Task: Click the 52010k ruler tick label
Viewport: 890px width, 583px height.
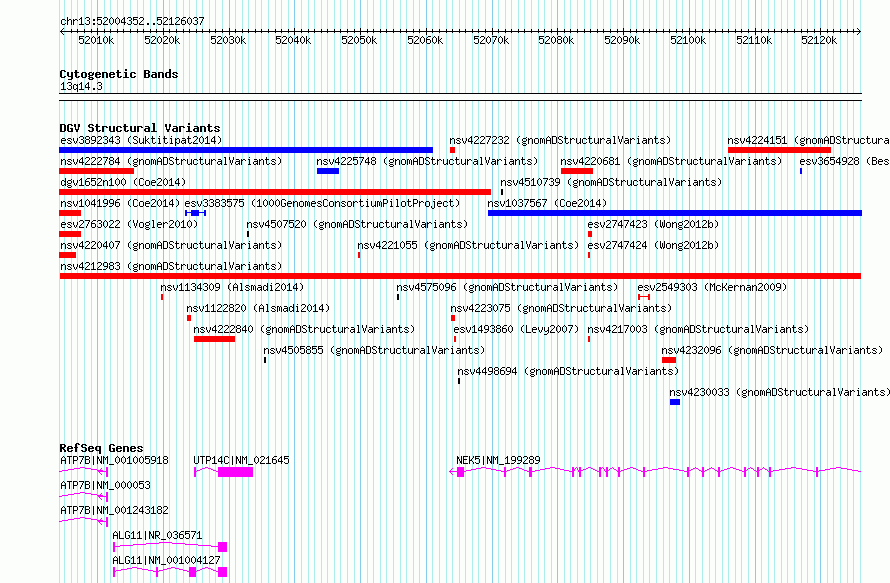Action: pos(96,40)
